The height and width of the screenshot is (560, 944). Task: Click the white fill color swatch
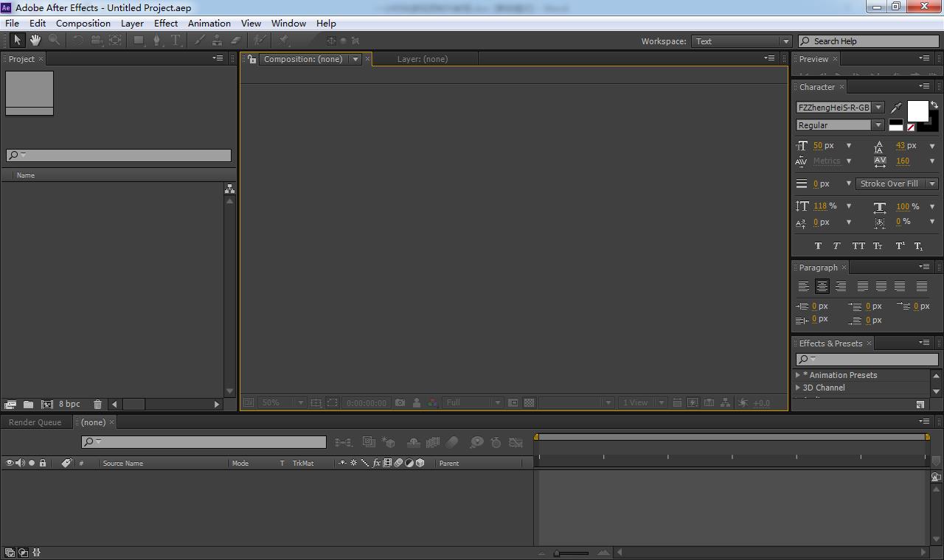917,111
